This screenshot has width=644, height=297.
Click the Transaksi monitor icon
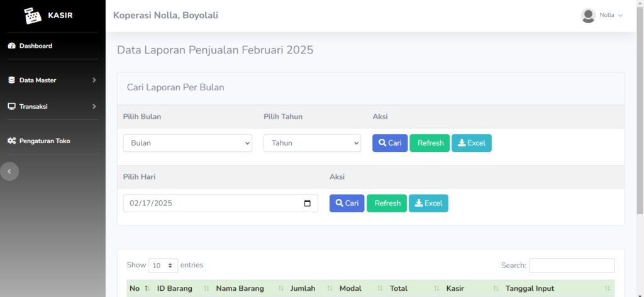coord(11,106)
